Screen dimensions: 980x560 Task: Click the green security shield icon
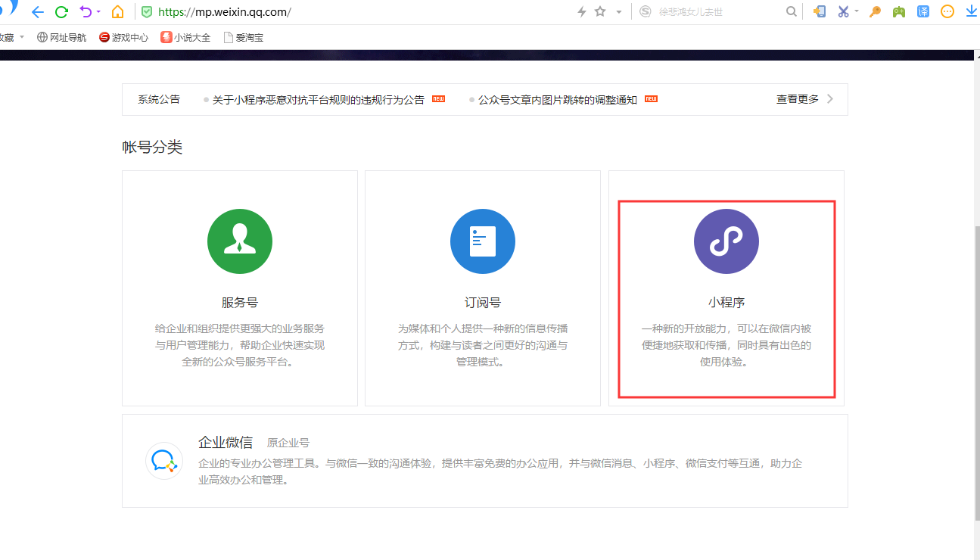pyautogui.click(x=146, y=12)
